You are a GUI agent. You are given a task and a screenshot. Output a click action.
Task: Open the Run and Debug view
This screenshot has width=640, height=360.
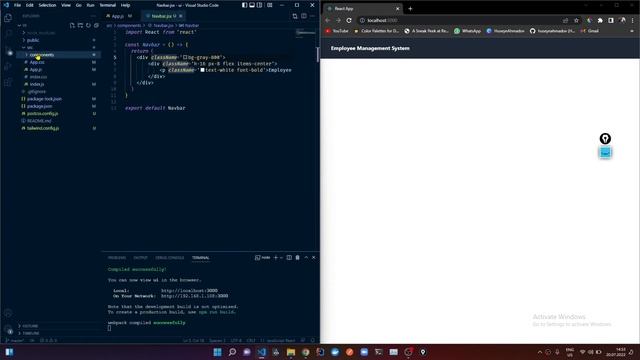pyautogui.click(x=8, y=67)
